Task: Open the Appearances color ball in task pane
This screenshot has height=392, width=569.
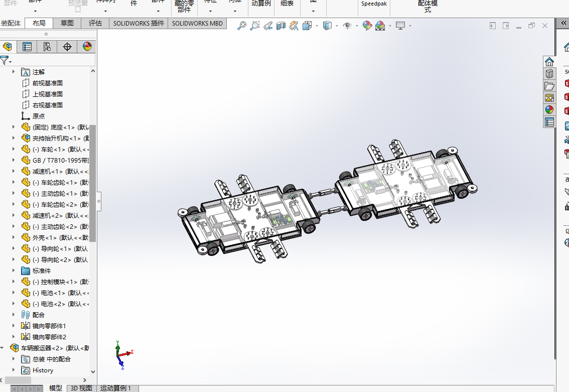Action: pos(549,109)
